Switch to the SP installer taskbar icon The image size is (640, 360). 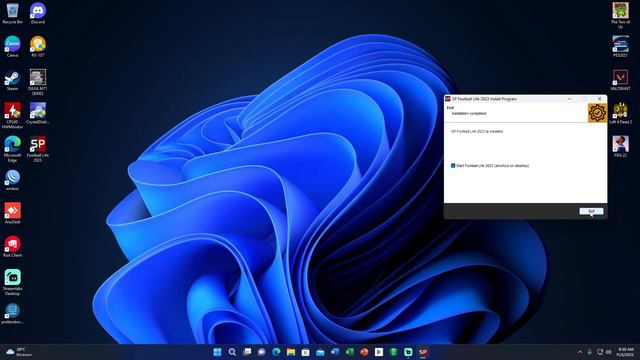[x=423, y=352]
